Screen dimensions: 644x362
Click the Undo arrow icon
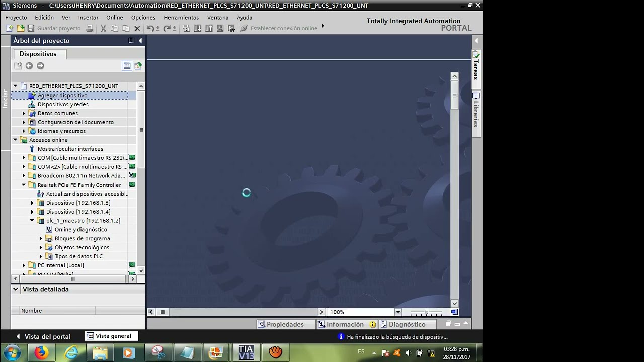(150, 28)
